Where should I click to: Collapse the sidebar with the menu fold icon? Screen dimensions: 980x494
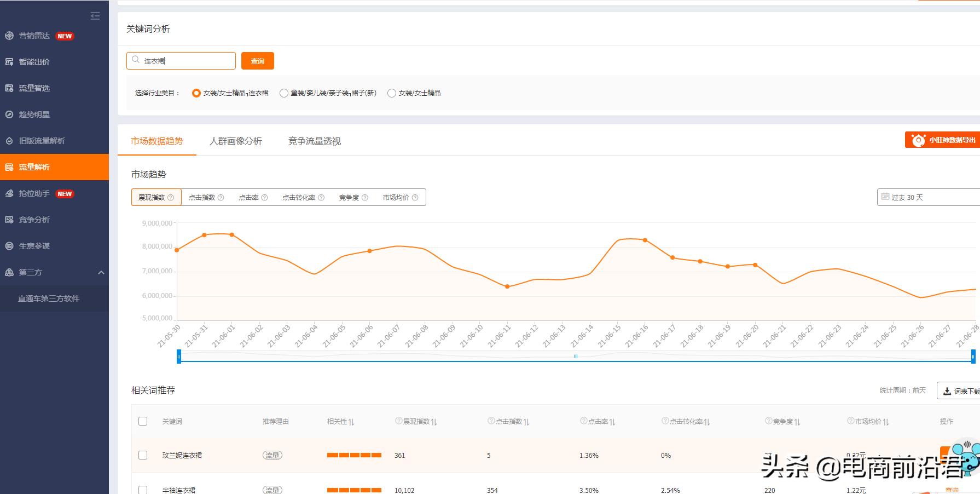(95, 16)
